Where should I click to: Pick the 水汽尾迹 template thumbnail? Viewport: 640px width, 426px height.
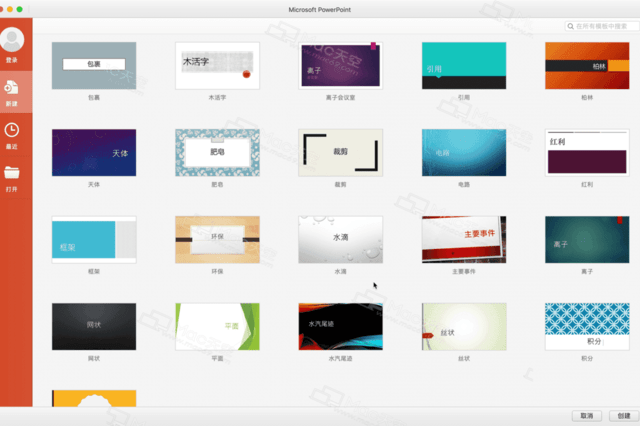coord(340,326)
